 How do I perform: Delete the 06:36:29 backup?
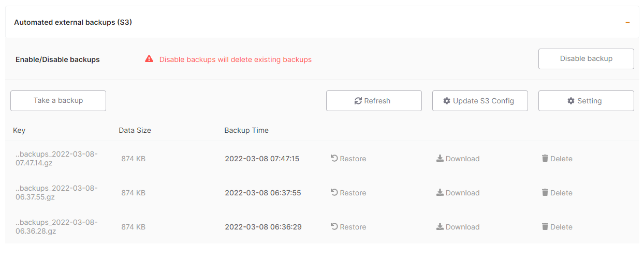pos(557,227)
